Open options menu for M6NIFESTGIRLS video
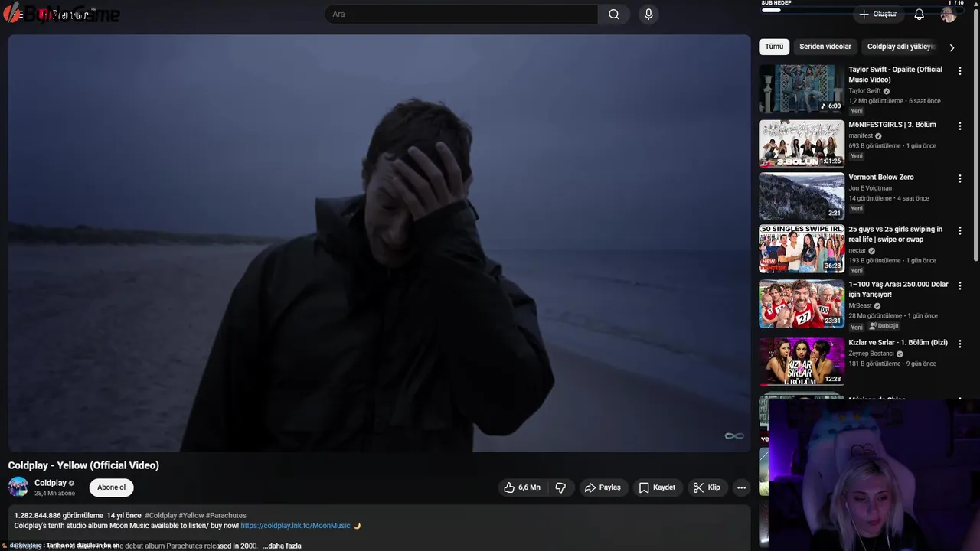The width and height of the screenshot is (980, 551). (959, 126)
